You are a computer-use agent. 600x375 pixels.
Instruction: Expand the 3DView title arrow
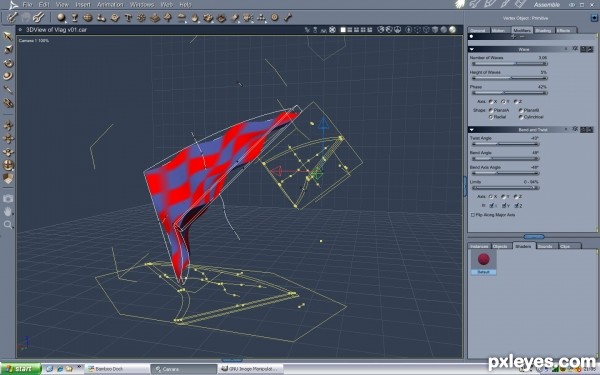click(20, 29)
